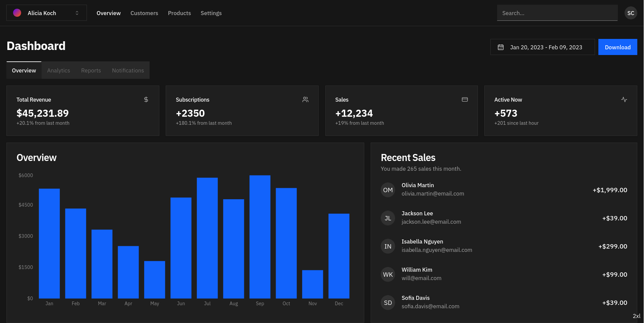
Task: Open the Alicia Koch team switcher
Action: 47,13
